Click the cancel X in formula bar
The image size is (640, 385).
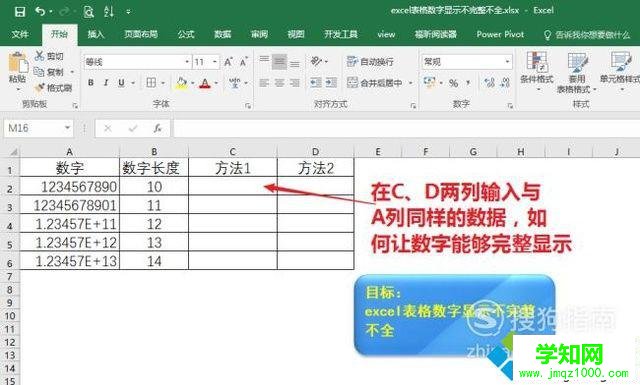click(108, 129)
